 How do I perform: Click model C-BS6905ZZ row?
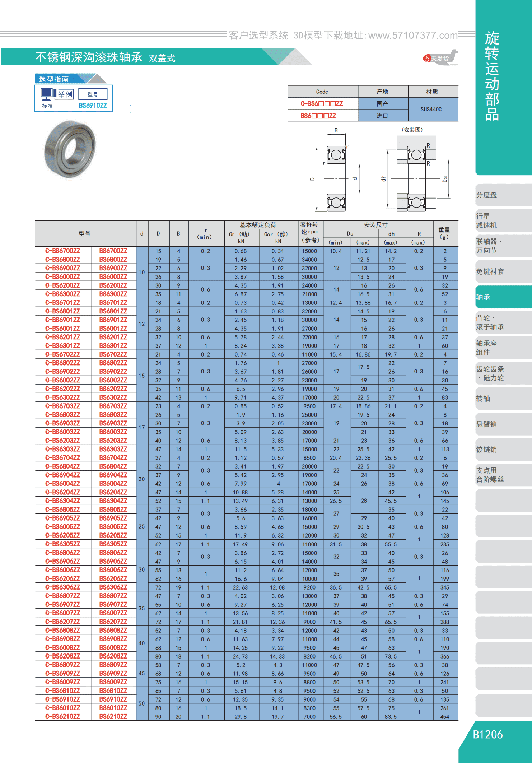[x=63, y=518]
